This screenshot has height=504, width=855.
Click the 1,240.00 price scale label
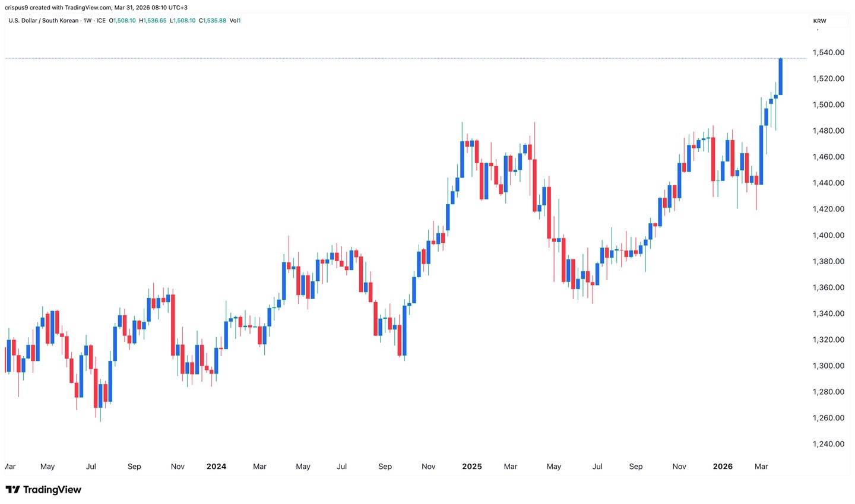coord(828,444)
